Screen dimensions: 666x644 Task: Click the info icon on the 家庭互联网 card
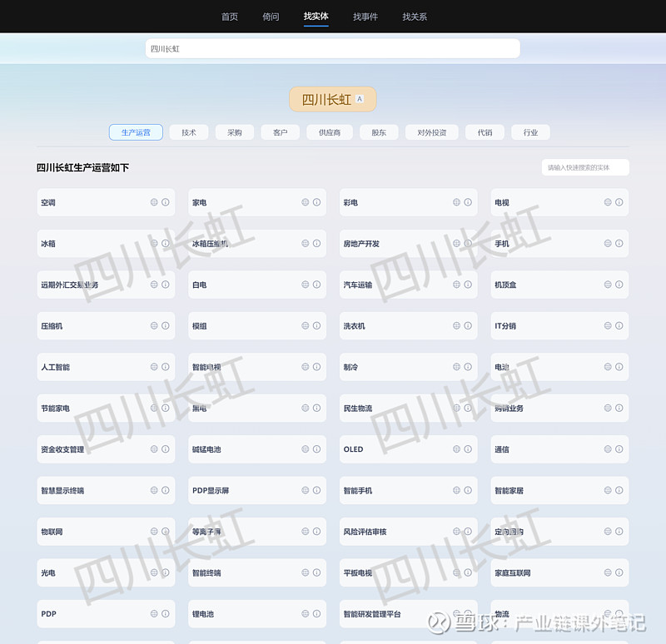click(x=619, y=572)
